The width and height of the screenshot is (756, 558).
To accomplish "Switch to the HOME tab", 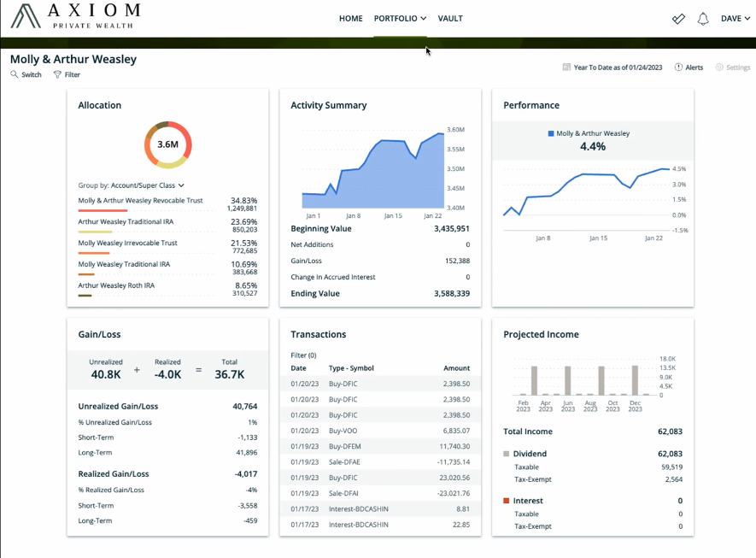I will [350, 18].
